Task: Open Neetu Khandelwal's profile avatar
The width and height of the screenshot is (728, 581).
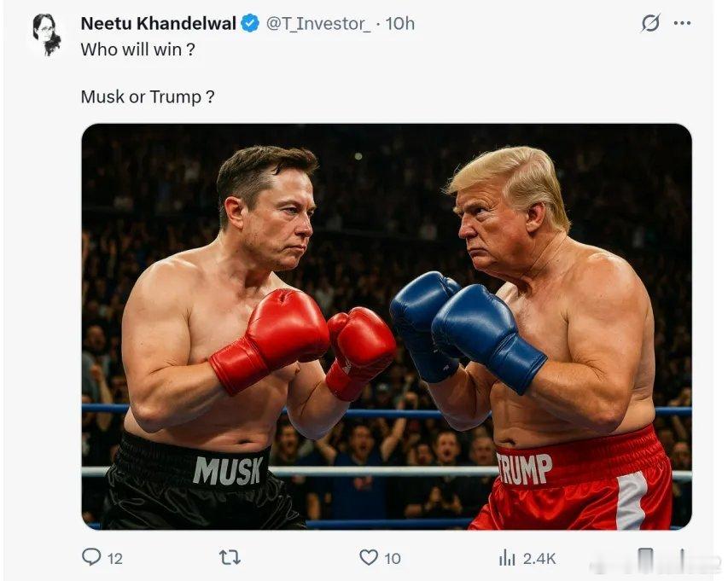Action: point(46,32)
